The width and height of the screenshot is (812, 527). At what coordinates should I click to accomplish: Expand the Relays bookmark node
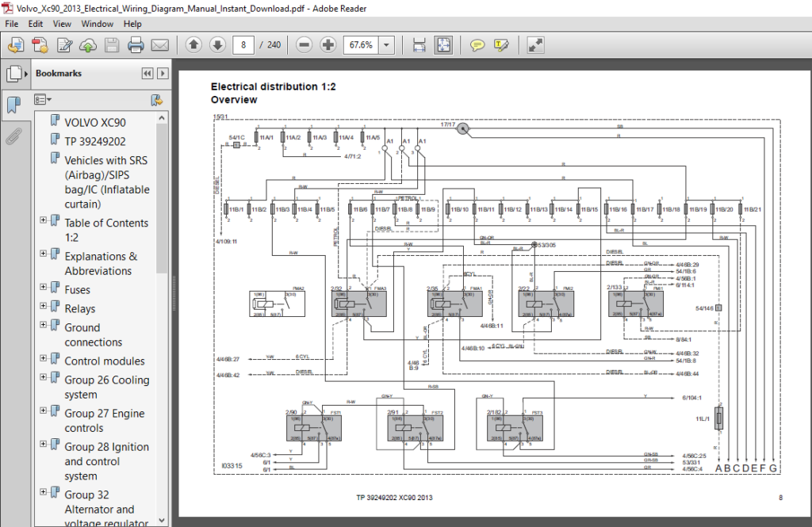pyautogui.click(x=44, y=306)
